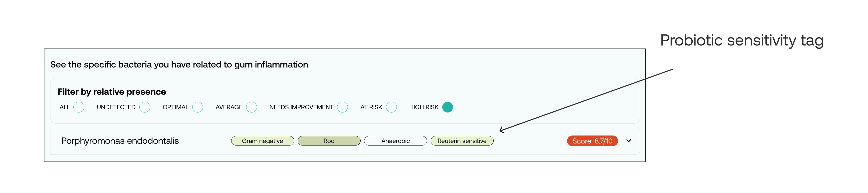
Task: Enable the AVERAGE filter radio circle
Action: pos(251,107)
